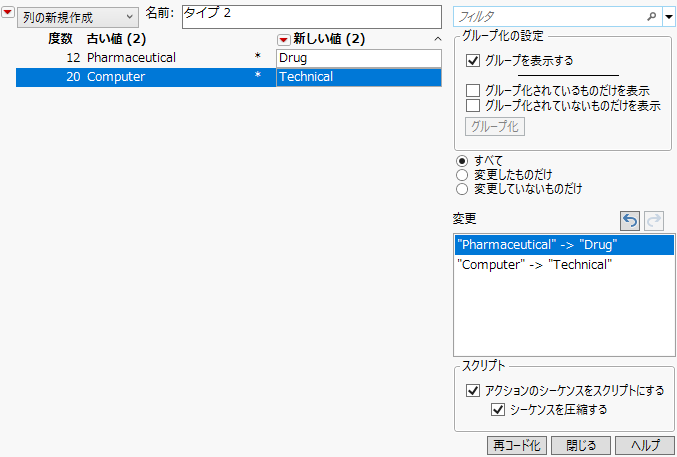This screenshot has width=677, height=457.
Task: Select the 変更したものだけ radio button
Action: [x=462, y=174]
